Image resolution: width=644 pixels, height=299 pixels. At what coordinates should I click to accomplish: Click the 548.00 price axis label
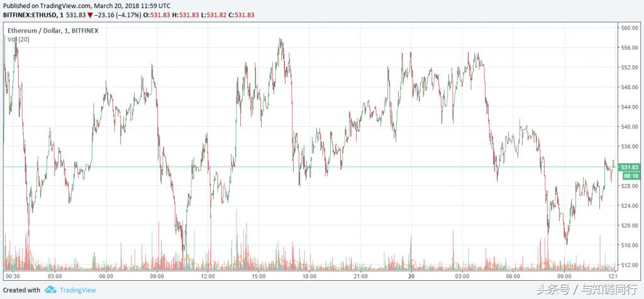[628, 87]
